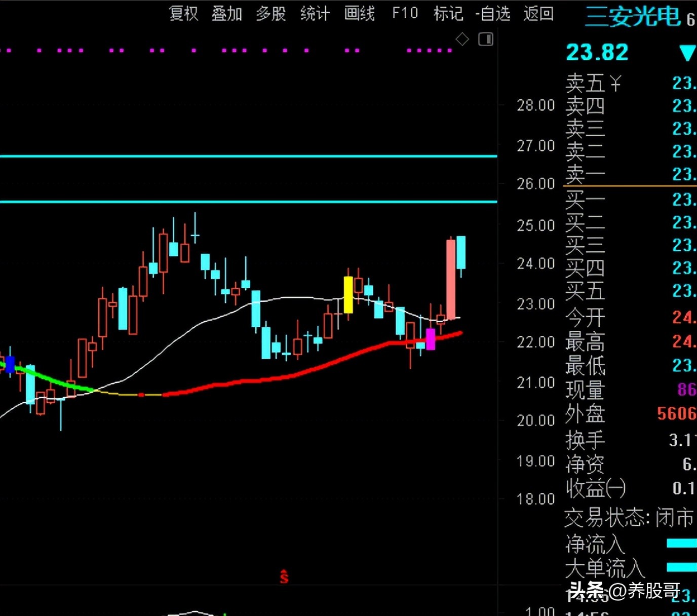
Task: Select the magenta candlestick on the chart
Action: (431, 339)
